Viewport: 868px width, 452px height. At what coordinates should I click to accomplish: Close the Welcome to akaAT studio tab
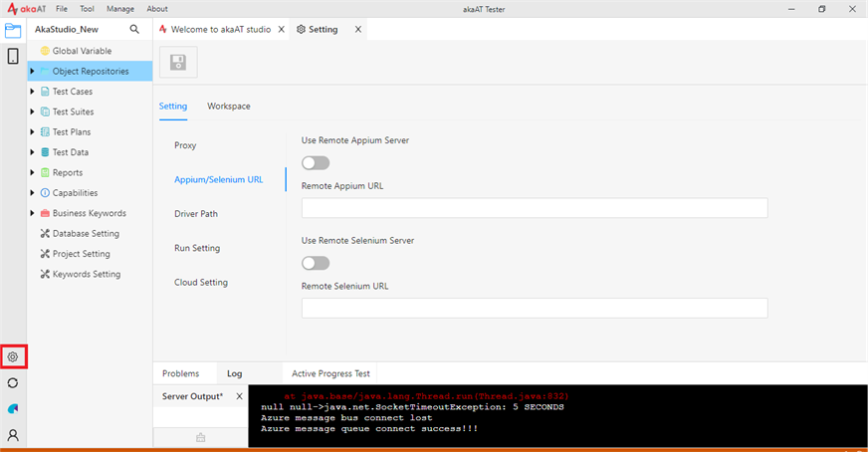(282, 29)
